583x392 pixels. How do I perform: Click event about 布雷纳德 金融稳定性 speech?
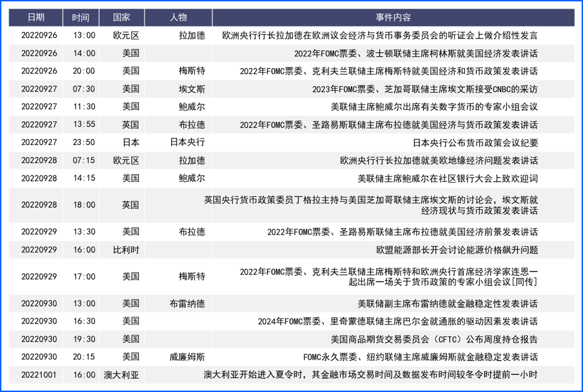click(448, 303)
